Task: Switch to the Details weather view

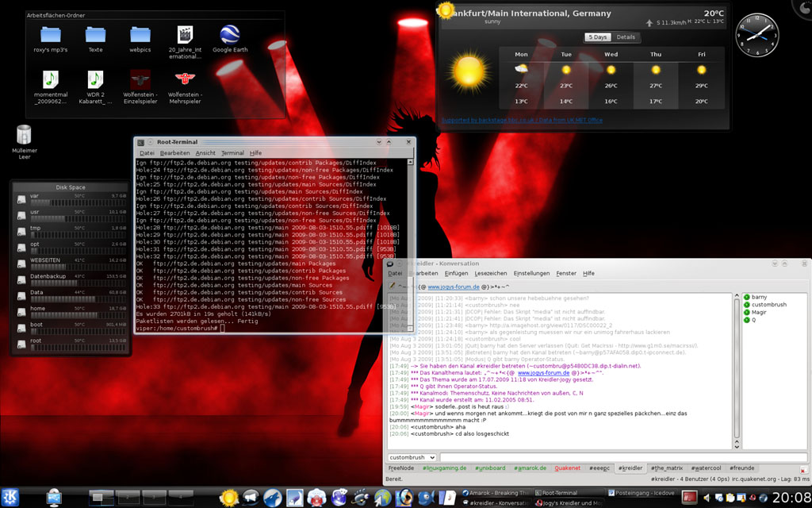Action: coord(626,37)
